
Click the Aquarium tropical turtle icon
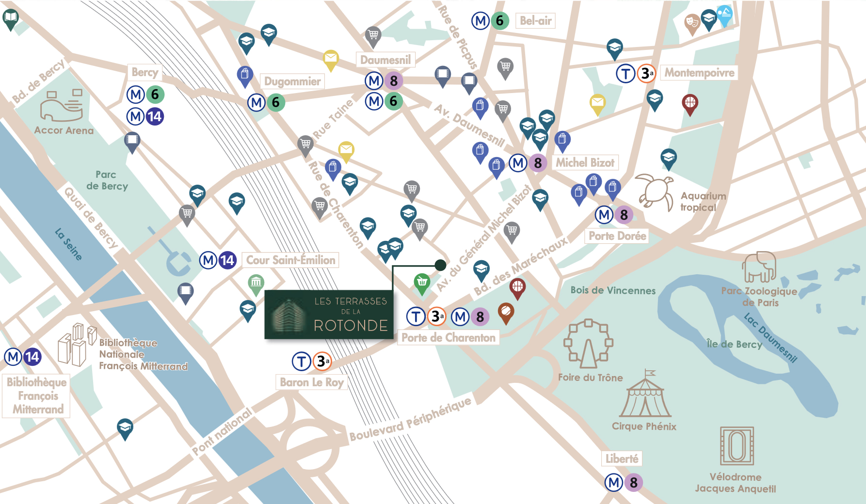coord(655,191)
